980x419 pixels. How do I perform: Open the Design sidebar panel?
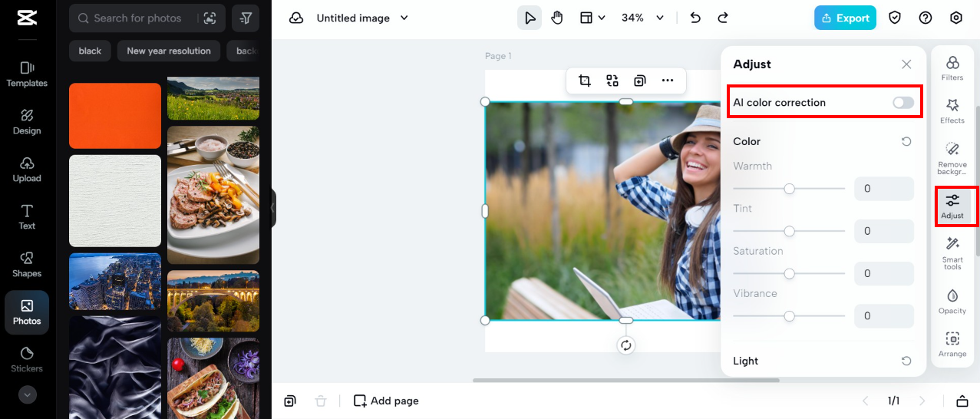(x=27, y=122)
